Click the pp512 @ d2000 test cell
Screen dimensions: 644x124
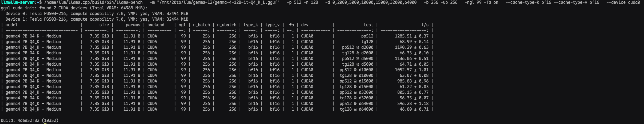pyautogui.click(x=358, y=47)
